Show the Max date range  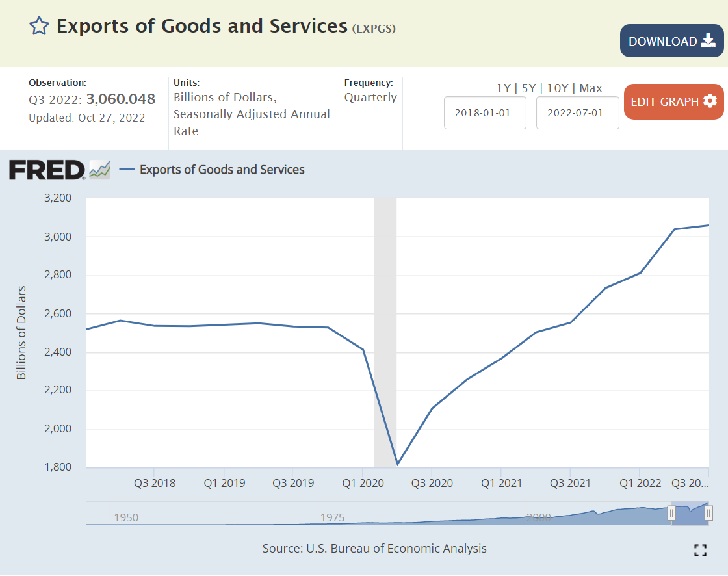point(591,88)
